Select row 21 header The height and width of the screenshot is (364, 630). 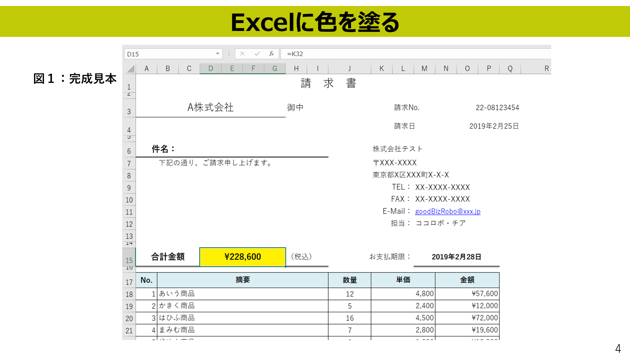tap(129, 330)
